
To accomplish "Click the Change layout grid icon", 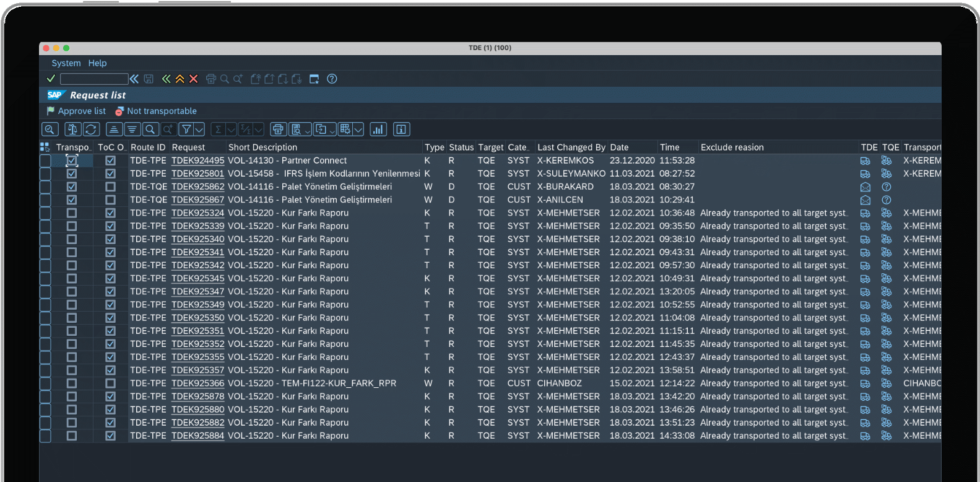I will pos(345,129).
